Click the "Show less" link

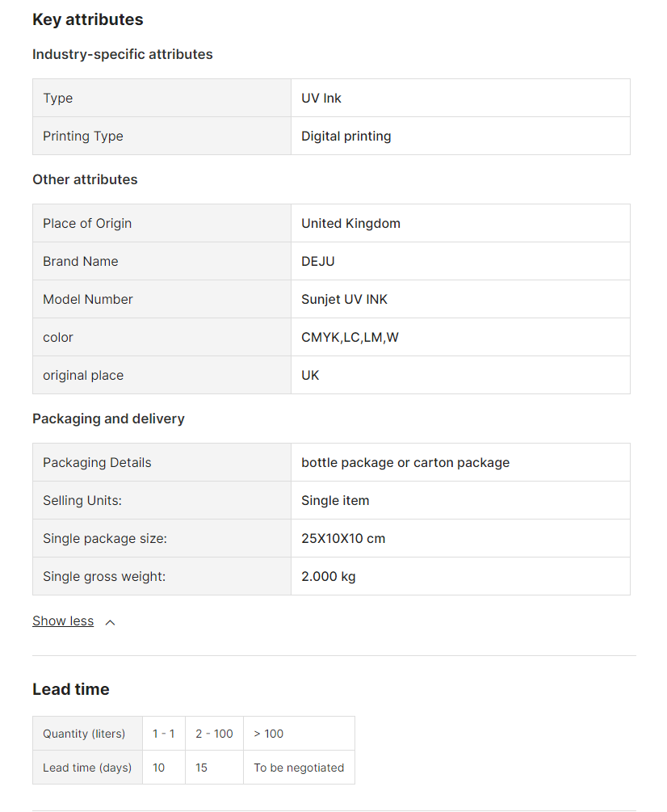[x=63, y=621]
